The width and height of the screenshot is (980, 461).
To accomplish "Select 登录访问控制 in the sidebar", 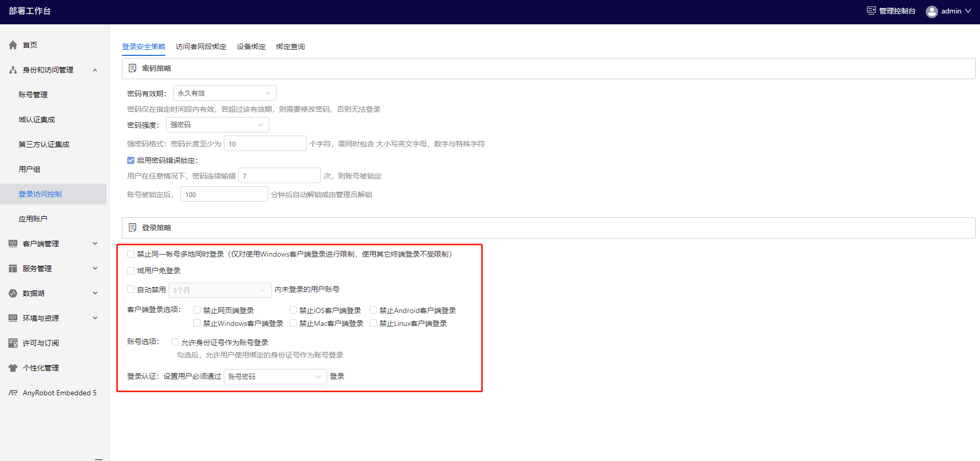I will pos(53,194).
